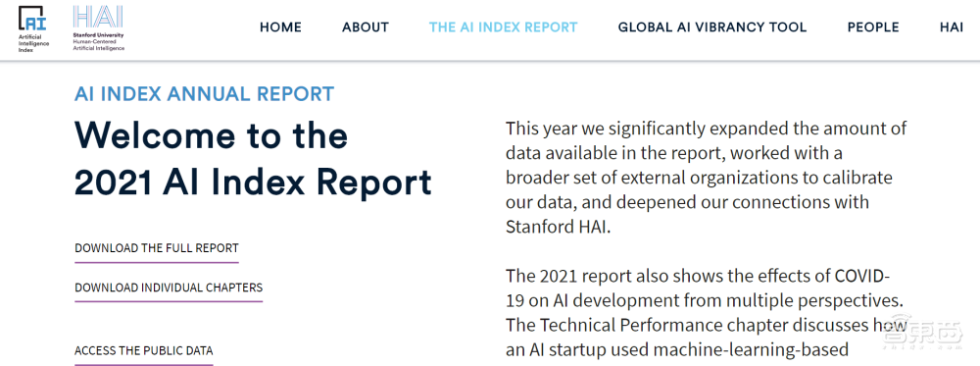Viewport: 980px width, 366px height.
Task: Open GLOBAL AI VIBRANCY TOOL page
Action: click(712, 27)
